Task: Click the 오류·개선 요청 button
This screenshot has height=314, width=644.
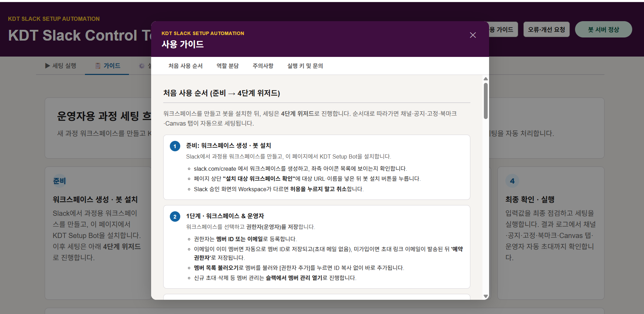Action: click(x=546, y=29)
